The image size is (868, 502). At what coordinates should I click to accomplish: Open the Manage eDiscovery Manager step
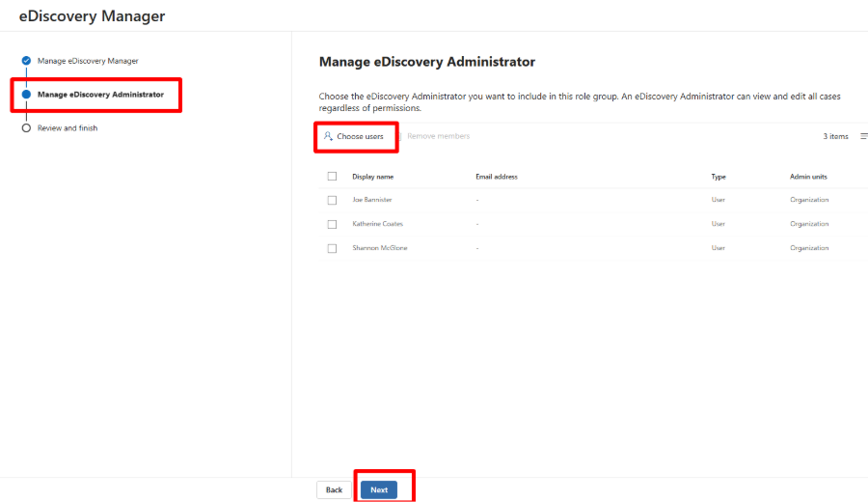tap(88, 61)
